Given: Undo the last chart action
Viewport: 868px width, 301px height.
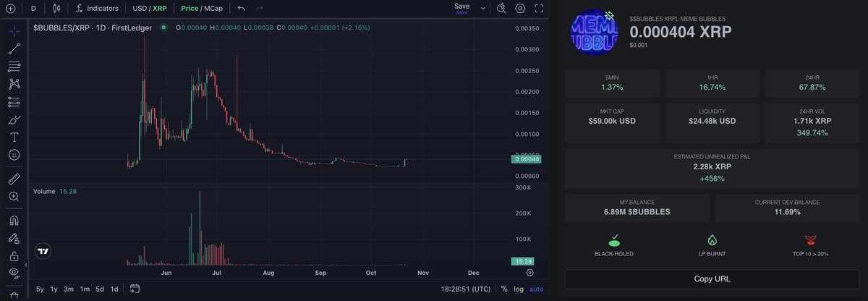Looking at the screenshot, I should coord(242,8).
